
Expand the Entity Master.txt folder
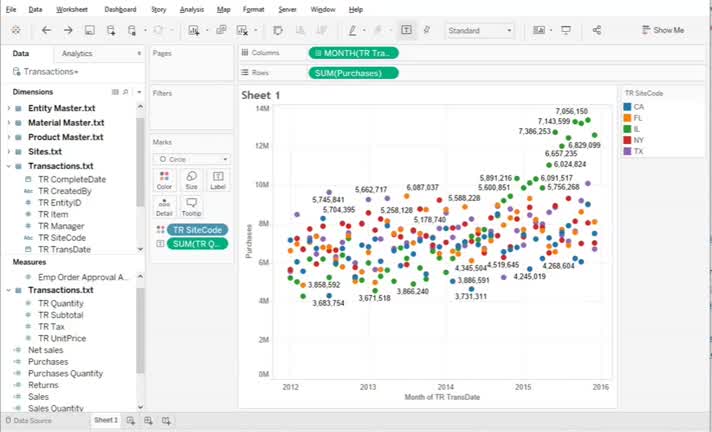coord(8,109)
